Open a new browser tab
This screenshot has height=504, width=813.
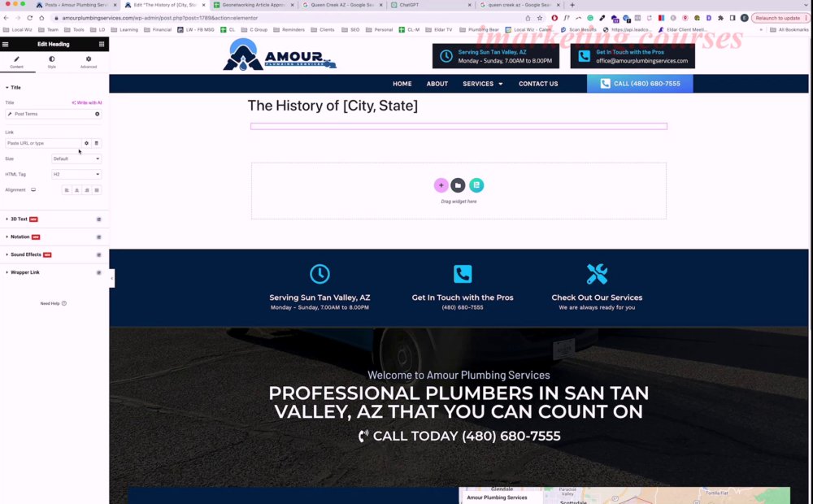[572, 5]
